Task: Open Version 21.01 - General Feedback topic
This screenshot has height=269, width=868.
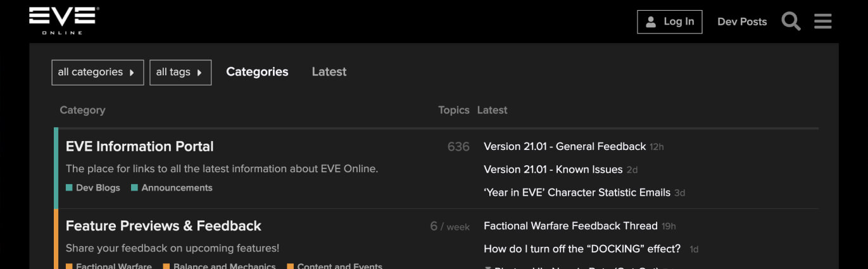Action: pos(565,147)
